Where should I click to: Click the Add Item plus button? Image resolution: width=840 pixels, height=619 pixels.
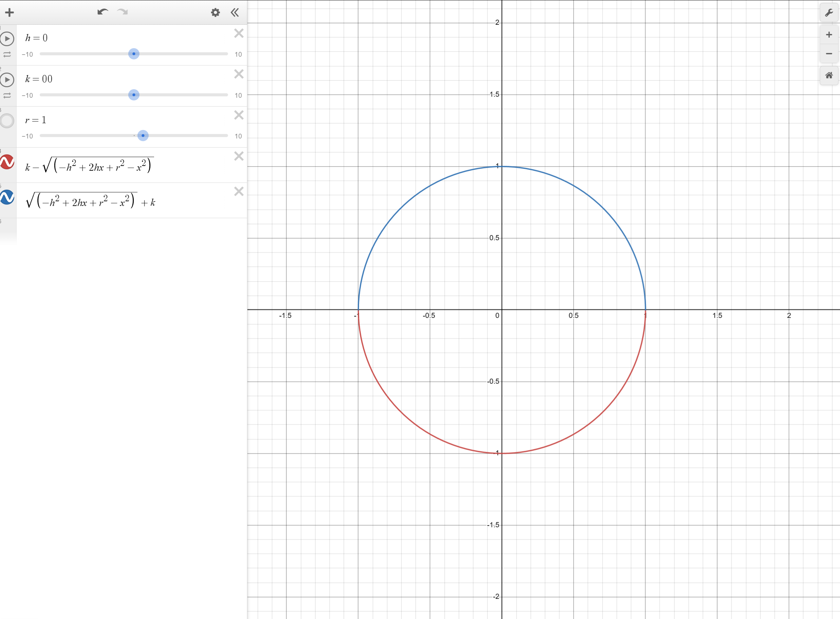pyautogui.click(x=10, y=12)
